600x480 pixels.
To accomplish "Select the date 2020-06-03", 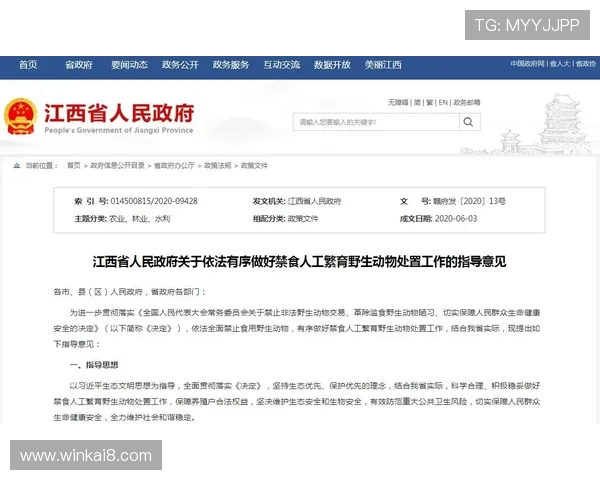I will pyautogui.click(x=456, y=219).
